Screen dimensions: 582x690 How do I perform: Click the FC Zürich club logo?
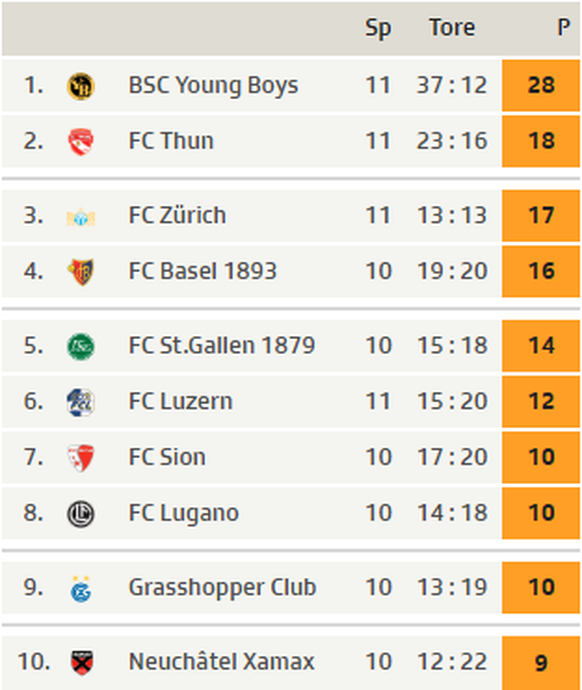(81, 217)
